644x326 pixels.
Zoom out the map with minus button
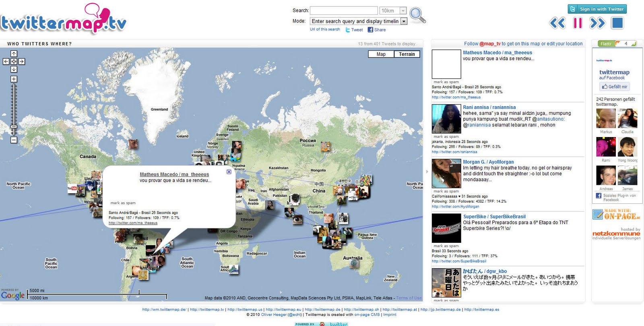[14, 140]
